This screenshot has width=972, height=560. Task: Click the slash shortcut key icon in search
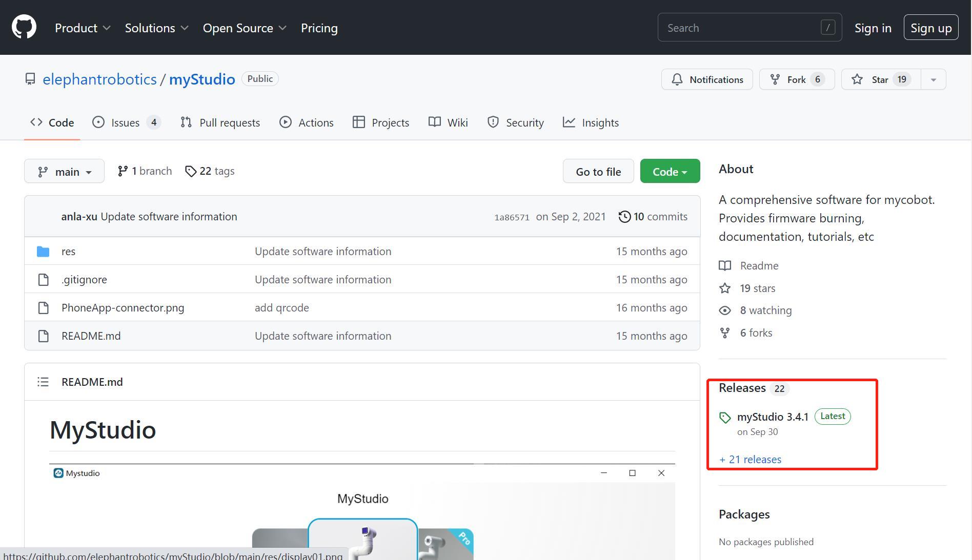827,28
